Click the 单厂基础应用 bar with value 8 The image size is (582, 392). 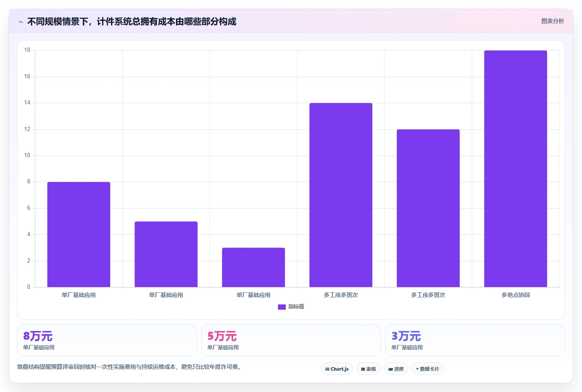(x=79, y=235)
